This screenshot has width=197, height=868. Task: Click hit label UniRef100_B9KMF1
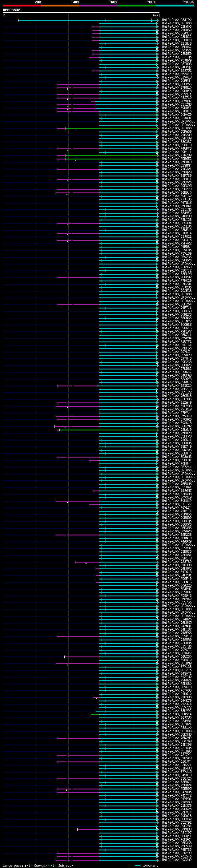tap(176, 108)
